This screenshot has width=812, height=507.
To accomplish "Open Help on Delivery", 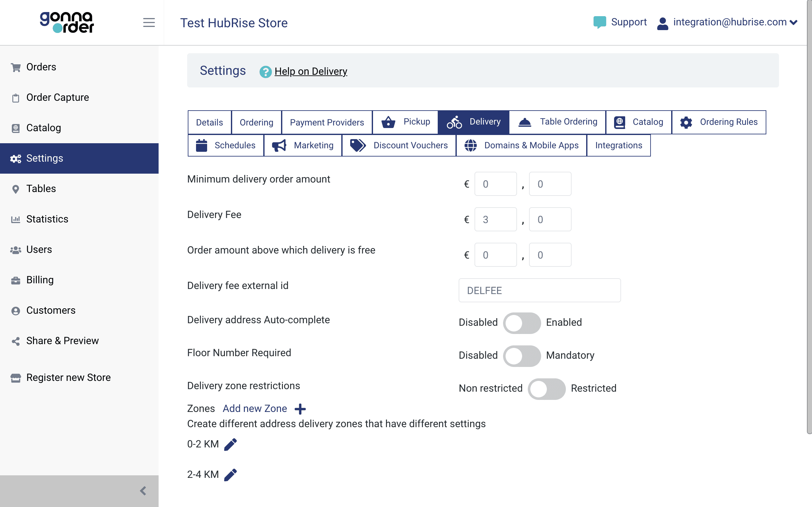I will (311, 71).
